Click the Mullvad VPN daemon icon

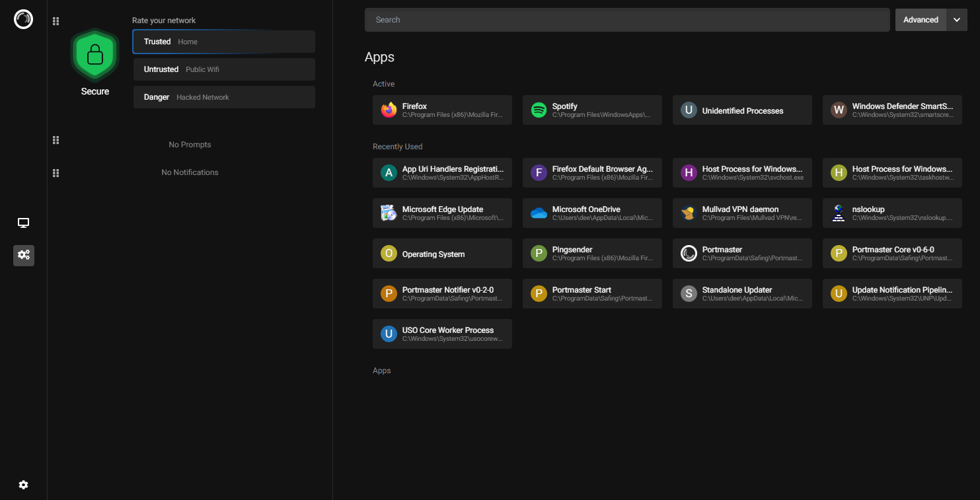(x=689, y=213)
